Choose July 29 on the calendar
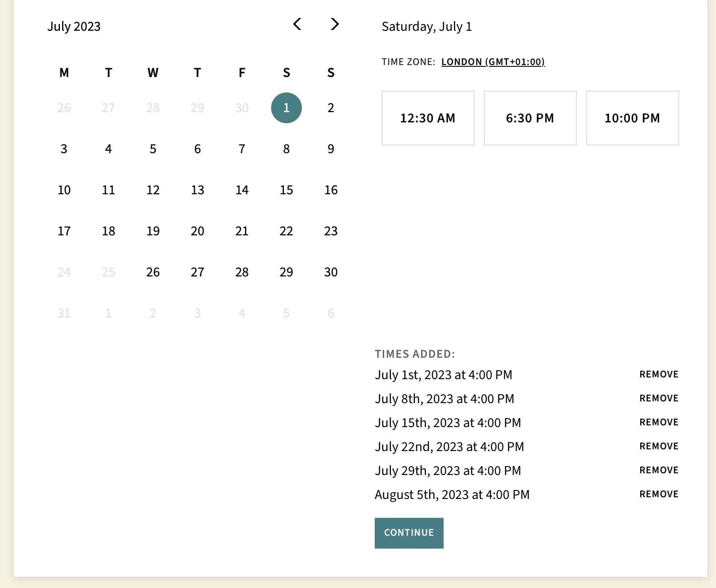 pos(286,272)
